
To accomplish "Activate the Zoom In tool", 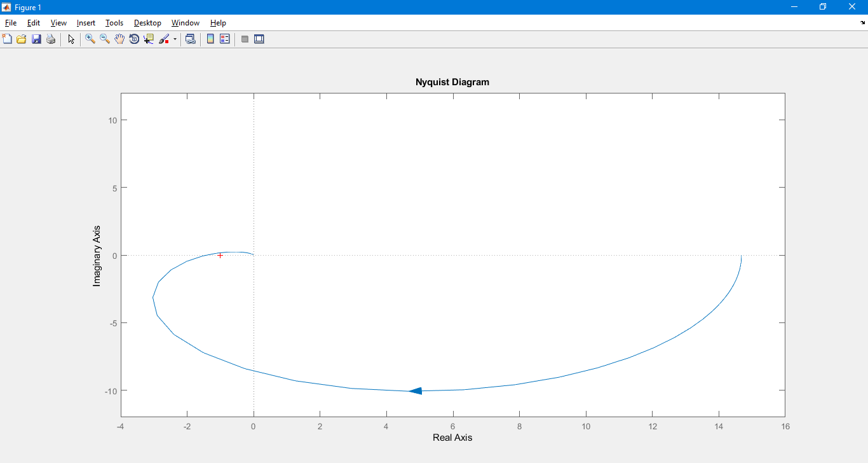I will point(90,39).
